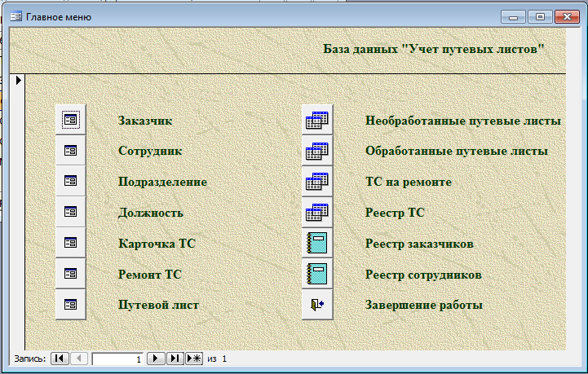Open Необработанные путевые листы query icon
The height and width of the screenshot is (374, 588).
point(316,120)
